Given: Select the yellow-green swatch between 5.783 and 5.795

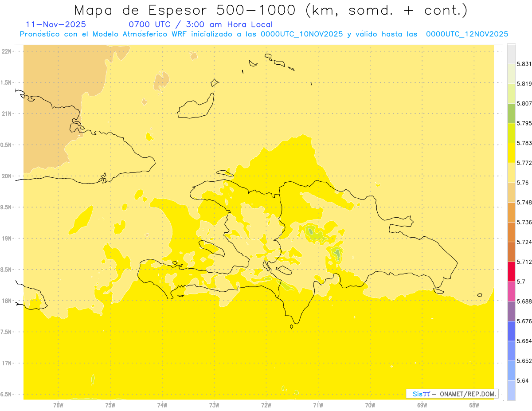Looking at the screenshot, I should coord(511,133).
